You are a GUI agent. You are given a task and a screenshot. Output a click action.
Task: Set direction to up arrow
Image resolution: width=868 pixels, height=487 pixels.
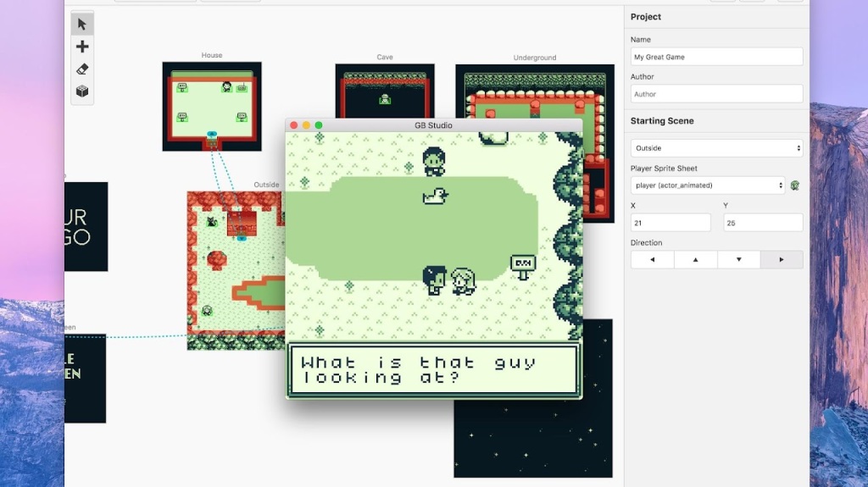coord(695,260)
